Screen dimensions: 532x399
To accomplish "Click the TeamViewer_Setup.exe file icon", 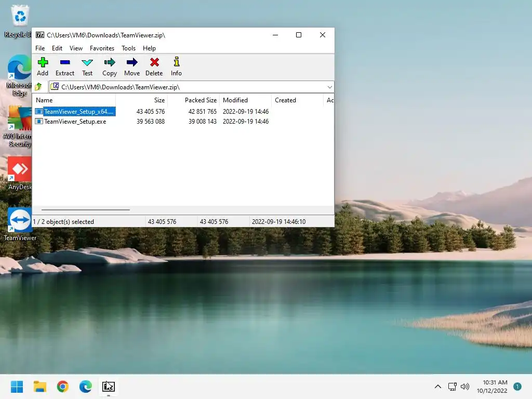I will point(39,121).
